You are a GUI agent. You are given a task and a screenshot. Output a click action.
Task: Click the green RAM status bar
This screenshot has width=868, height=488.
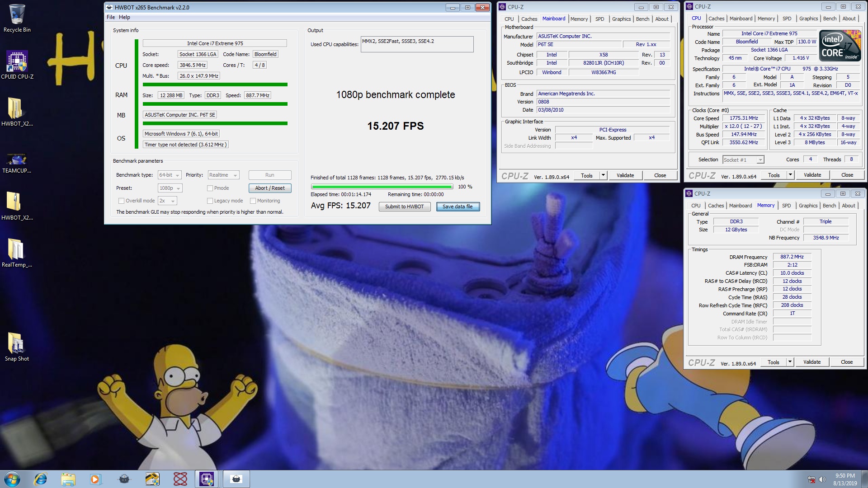point(215,104)
